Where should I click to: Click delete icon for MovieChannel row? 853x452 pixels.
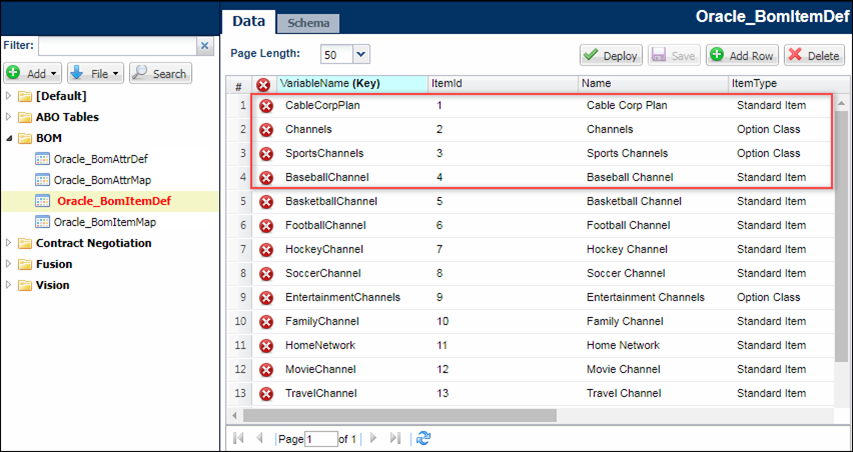pyautogui.click(x=265, y=370)
